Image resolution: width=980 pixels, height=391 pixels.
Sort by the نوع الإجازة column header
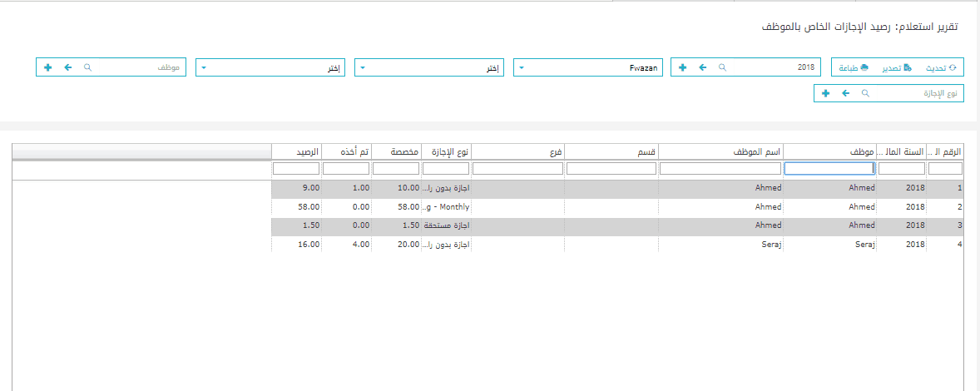click(446, 151)
